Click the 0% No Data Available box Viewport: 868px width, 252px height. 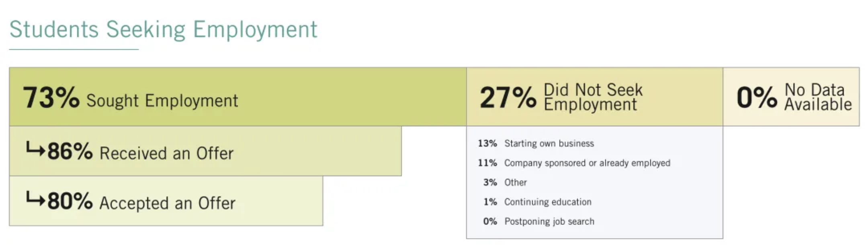tap(791, 97)
